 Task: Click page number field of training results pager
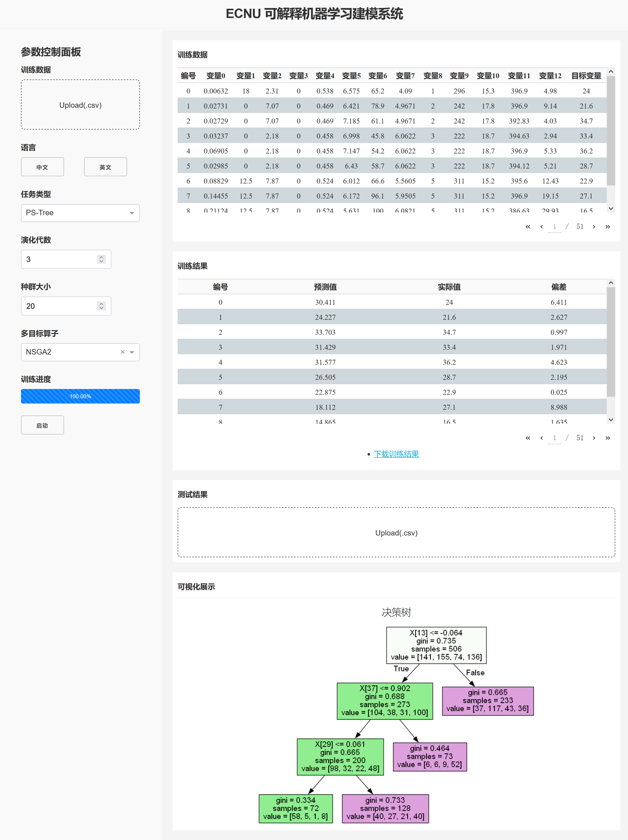[554, 438]
